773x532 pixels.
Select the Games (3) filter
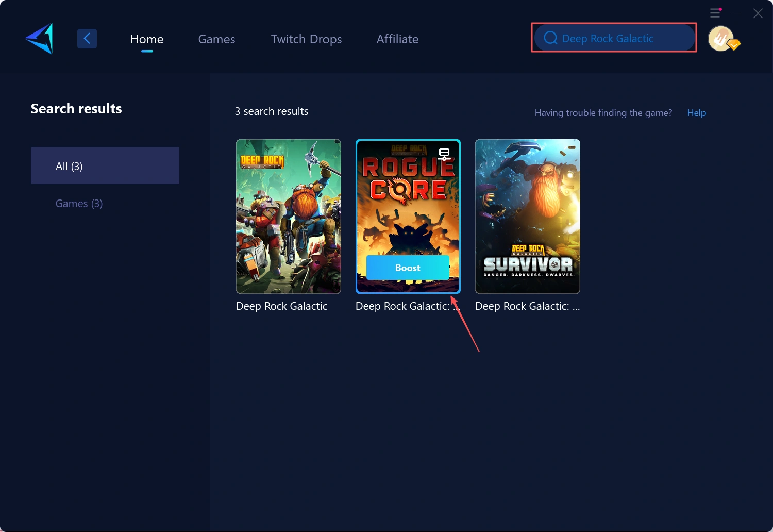pyautogui.click(x=79, y=204)
